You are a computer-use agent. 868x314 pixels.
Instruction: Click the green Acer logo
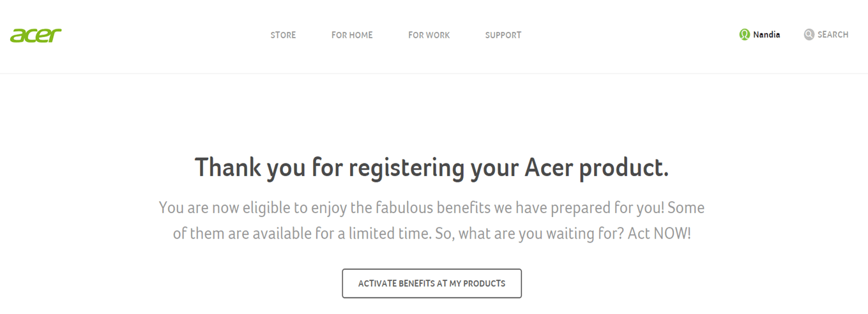point(36,35)
